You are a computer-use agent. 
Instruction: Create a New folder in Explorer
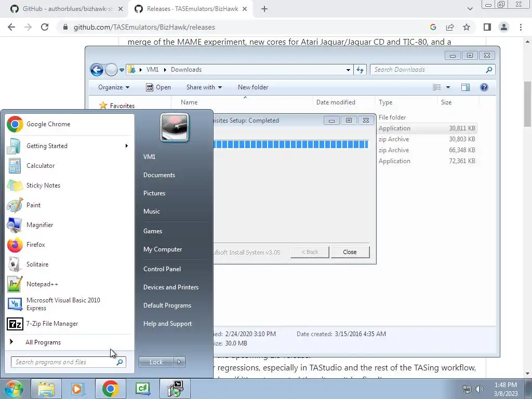(x=253, y=87)
